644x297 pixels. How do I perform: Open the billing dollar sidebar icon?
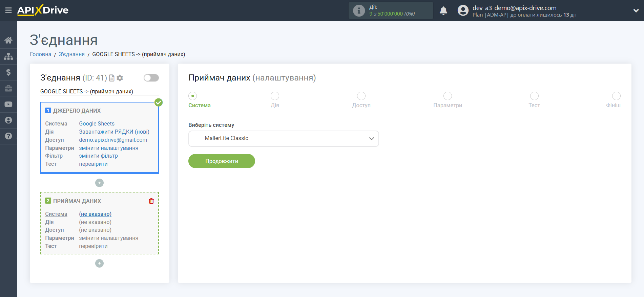click(x=8, y=72)
